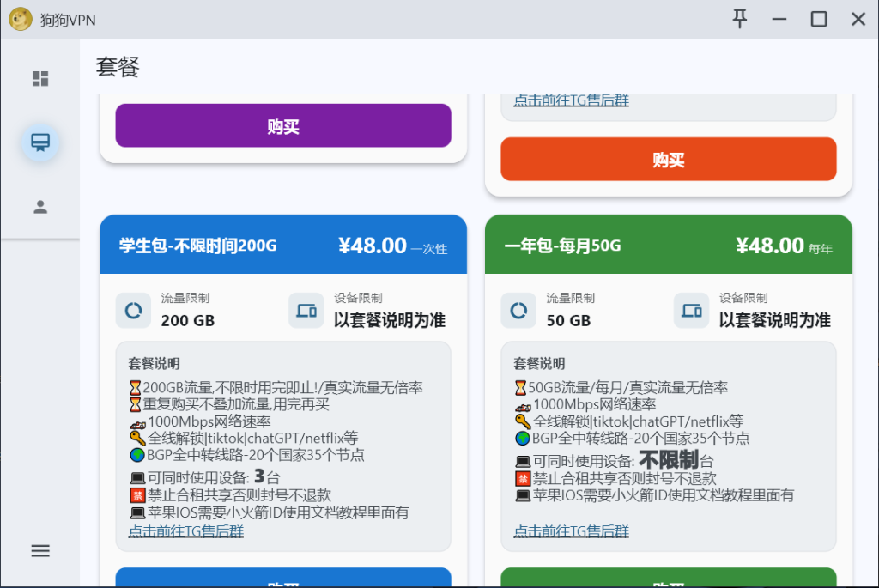This screenshot has height=588, width=879.
Task: Click the ¥48.00 每年 price
Action: click(x=784, y=246)
